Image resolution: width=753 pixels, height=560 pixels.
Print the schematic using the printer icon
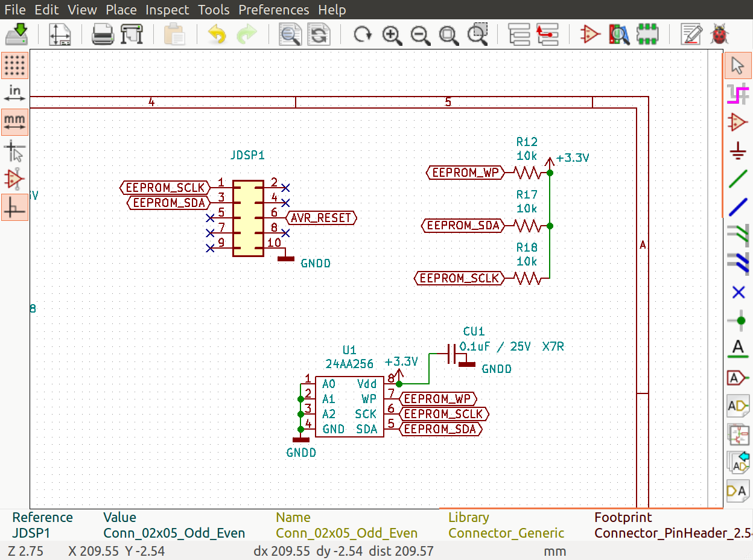pos(103,34)
